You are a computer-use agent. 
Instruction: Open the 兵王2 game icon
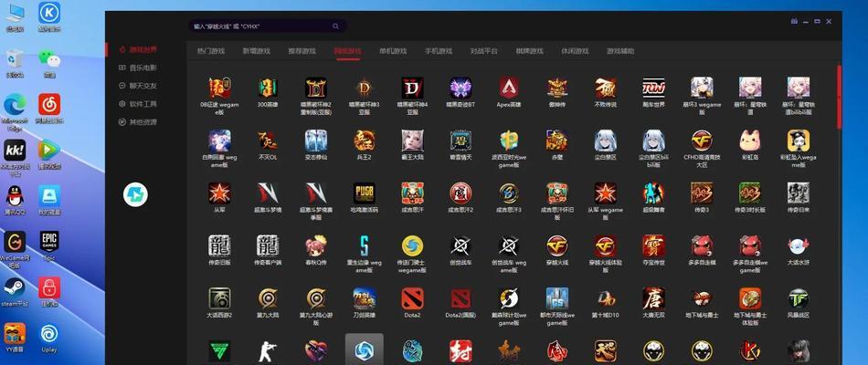click(x=365, y=141)
